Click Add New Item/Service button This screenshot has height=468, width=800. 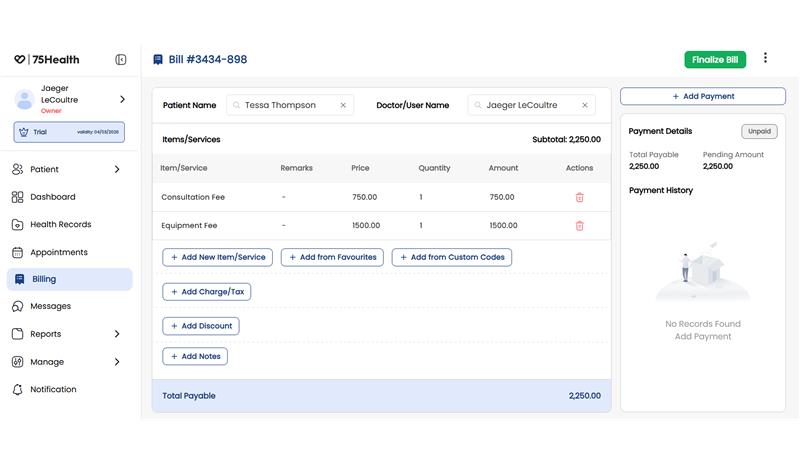(217, 257)
